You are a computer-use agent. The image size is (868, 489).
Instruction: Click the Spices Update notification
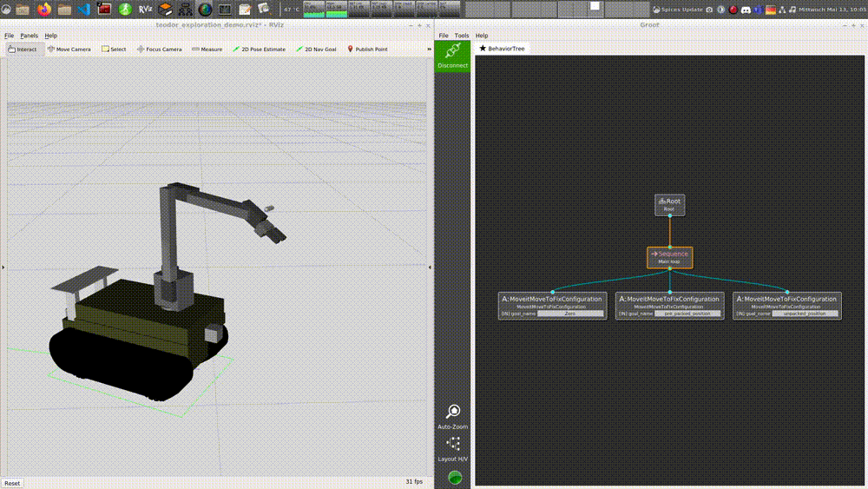pyautogui.click(x=678, y=10)
